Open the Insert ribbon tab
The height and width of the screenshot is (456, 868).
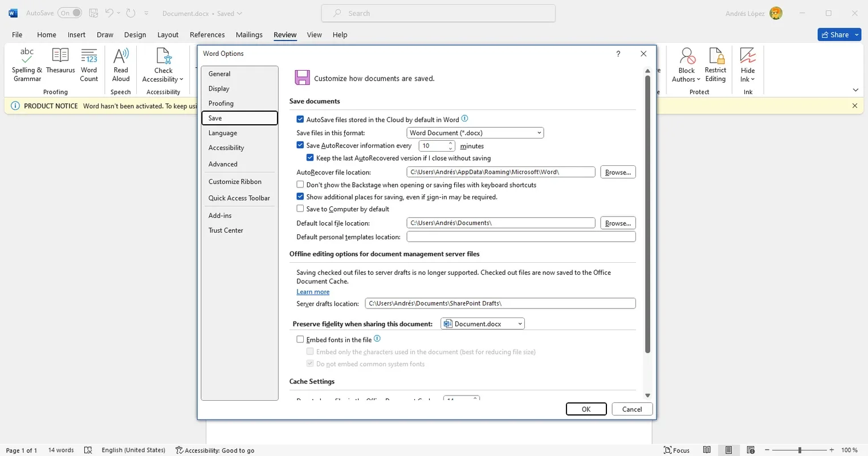76,35
